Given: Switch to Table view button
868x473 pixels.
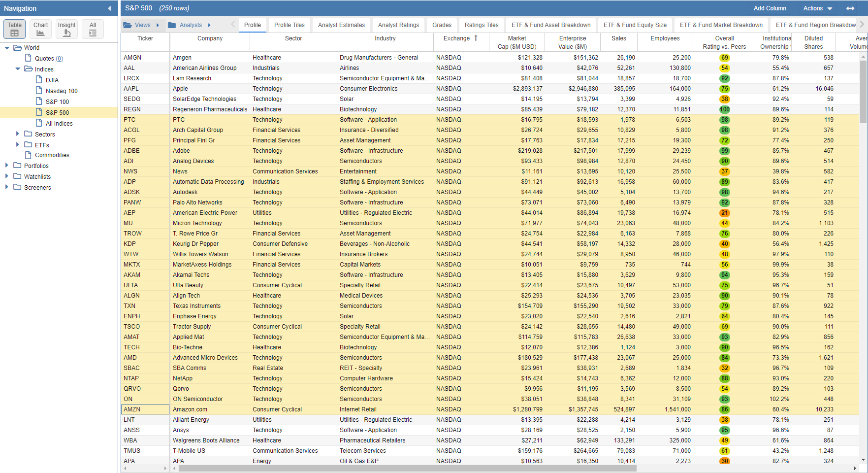Looking at the screenshot, I should click(14, 29).
